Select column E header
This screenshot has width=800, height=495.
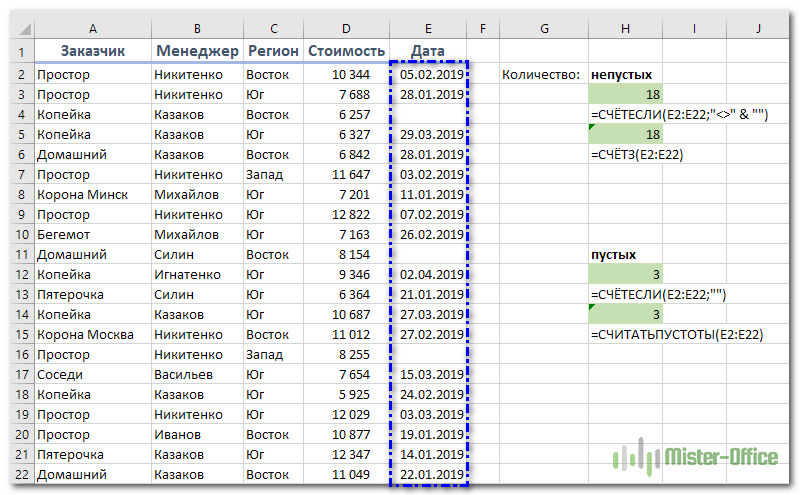coord(428,29)
